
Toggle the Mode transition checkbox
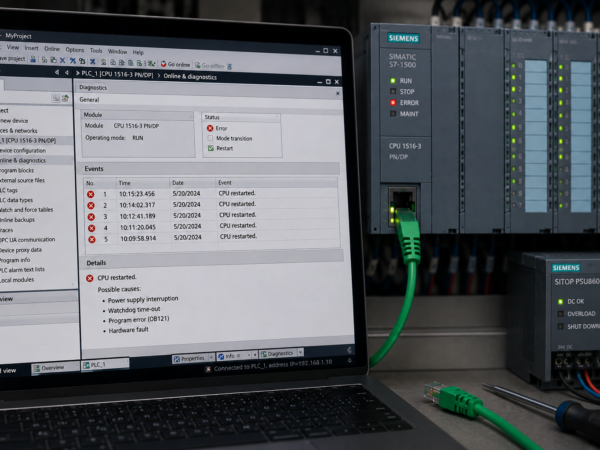(210, 138)
